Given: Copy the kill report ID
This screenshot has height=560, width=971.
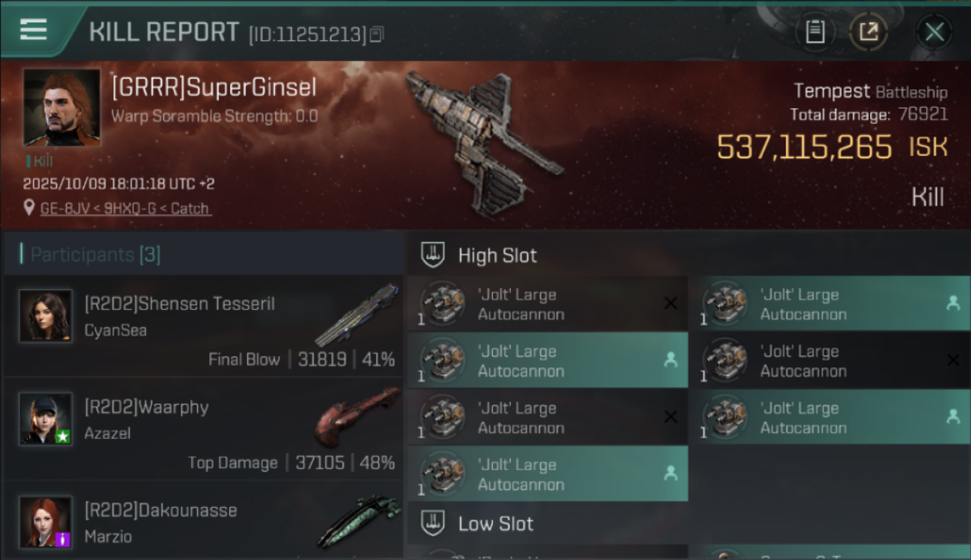Looking at the screenshot, I should click(x=376, y=34).
